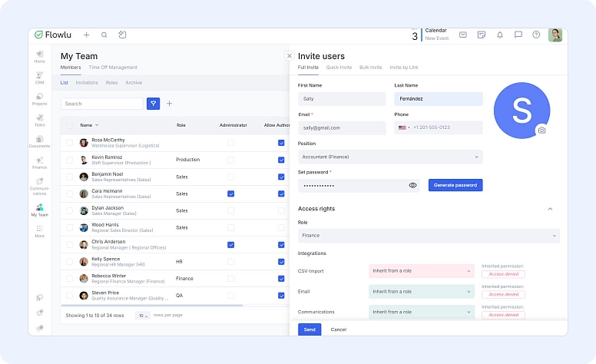Toggle Administrator checkbox for Cara Heimann

[230, 194]
